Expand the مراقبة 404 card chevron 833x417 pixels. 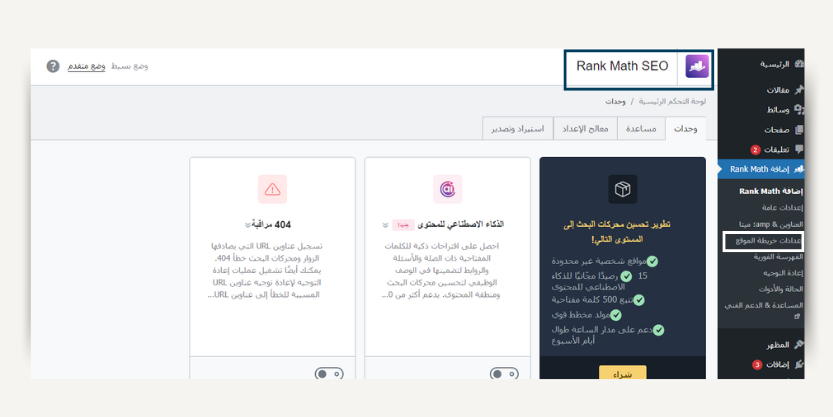pos(248,225)
